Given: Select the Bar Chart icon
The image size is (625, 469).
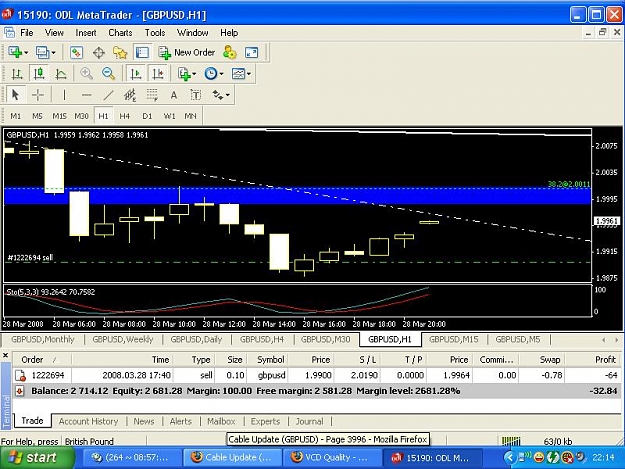Looking at the screenshot, I should (17, 74).
